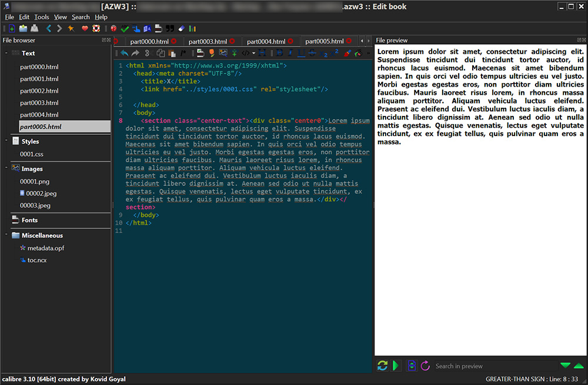This screenshot has height=385, width=588.
Task: Collapse the Text section in File browser
Action: coord(6,53)
